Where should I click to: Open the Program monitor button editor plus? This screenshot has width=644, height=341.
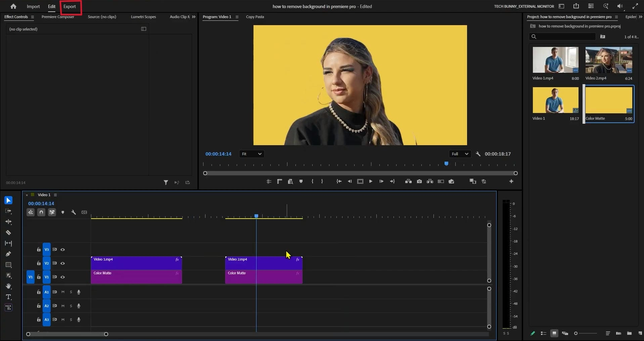pyautogui.click(x=511, y=181)
